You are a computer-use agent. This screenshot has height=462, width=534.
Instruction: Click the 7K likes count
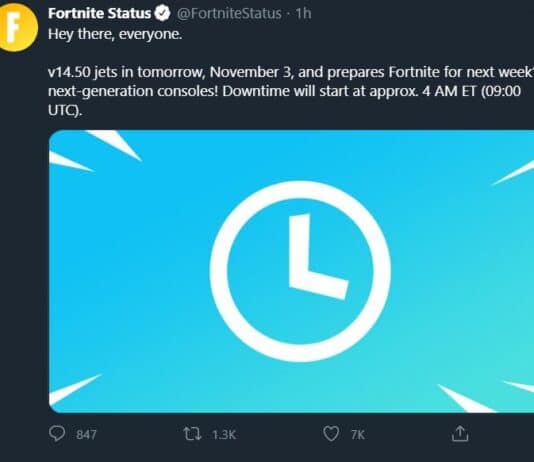click(x=358, y=435)
